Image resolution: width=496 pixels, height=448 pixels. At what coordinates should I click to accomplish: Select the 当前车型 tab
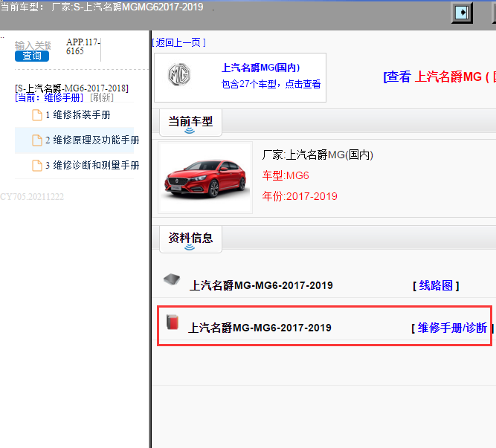190,123
